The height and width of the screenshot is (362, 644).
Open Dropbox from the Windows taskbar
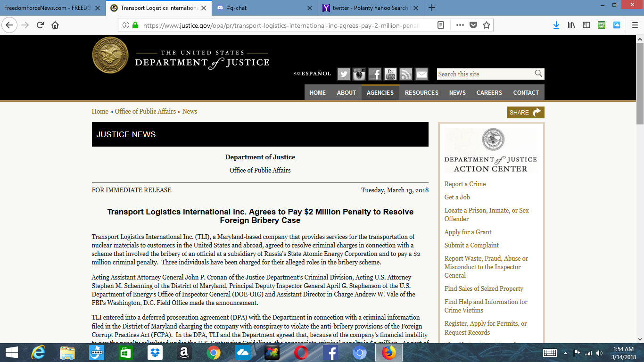155,353
